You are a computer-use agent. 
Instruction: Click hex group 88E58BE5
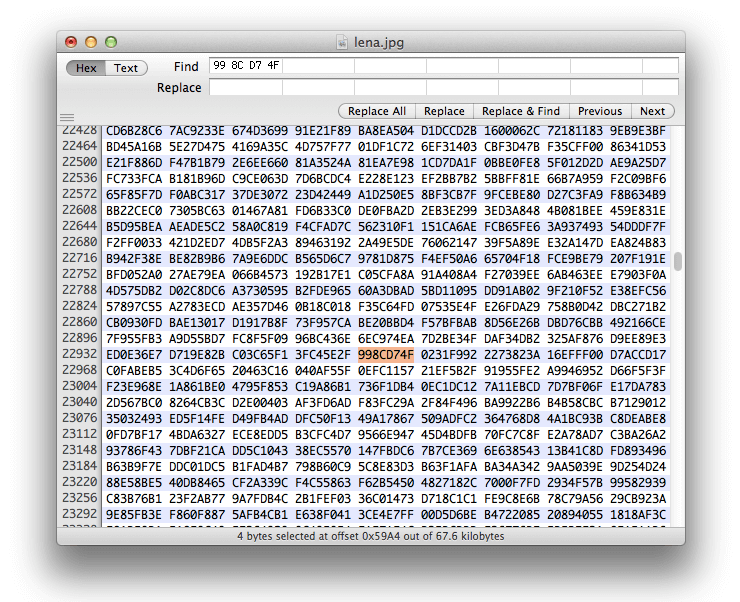tap(134, 483)
